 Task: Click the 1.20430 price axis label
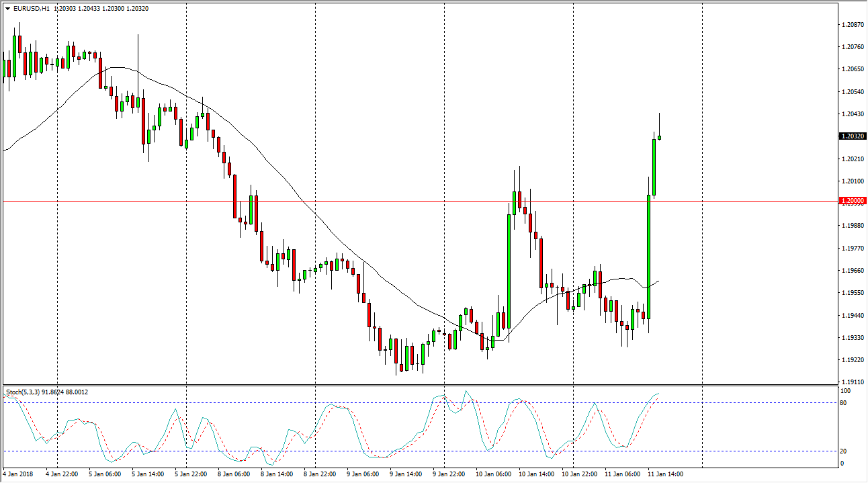point(853,114)
